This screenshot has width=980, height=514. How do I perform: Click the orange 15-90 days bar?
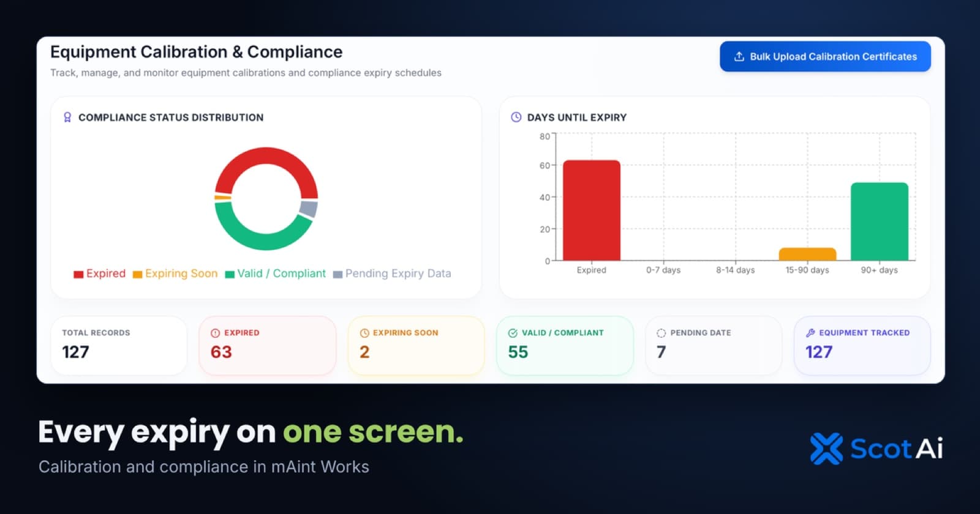807,254
